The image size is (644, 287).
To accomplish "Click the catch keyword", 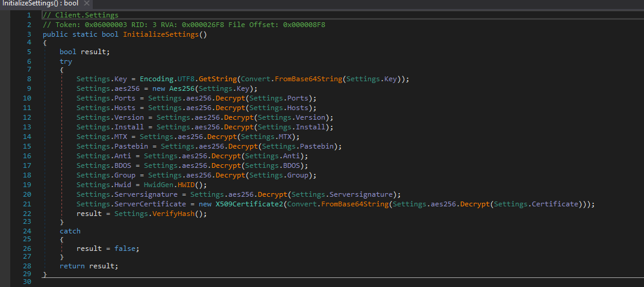I will [70, 231].
